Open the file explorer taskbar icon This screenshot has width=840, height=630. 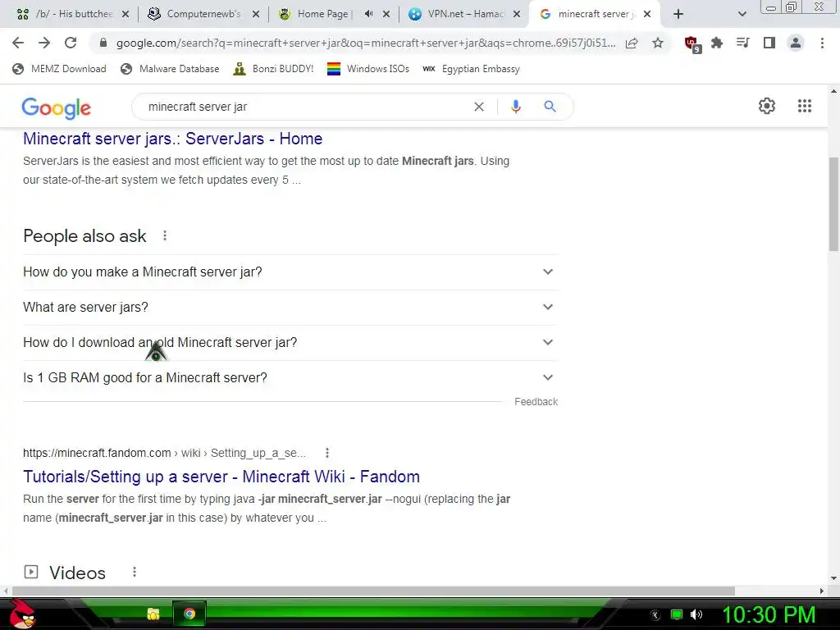[x=153, y=614]
